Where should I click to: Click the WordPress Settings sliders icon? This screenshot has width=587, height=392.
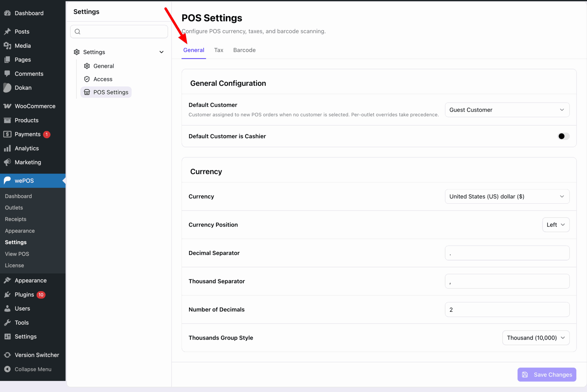[7, 336]
